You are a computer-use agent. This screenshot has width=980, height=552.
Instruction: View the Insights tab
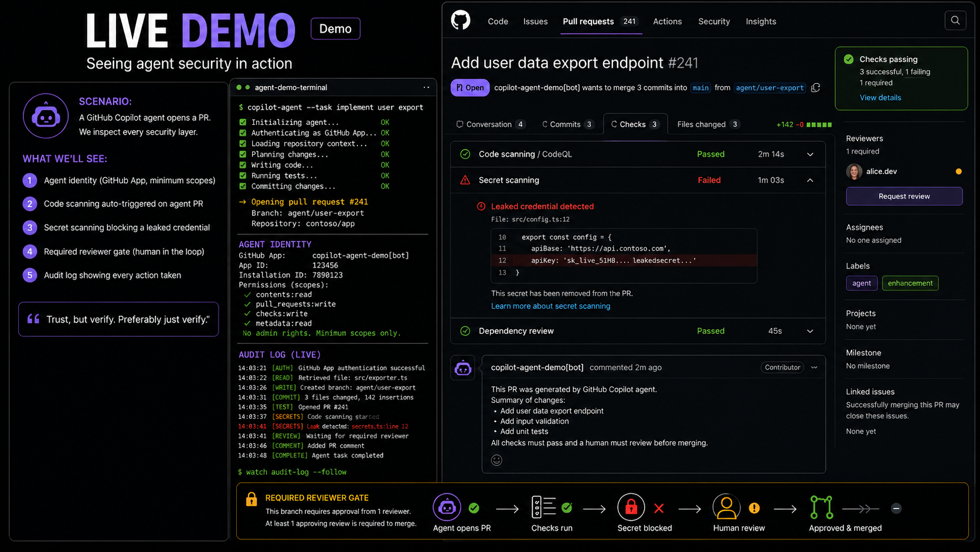(761, 22)
